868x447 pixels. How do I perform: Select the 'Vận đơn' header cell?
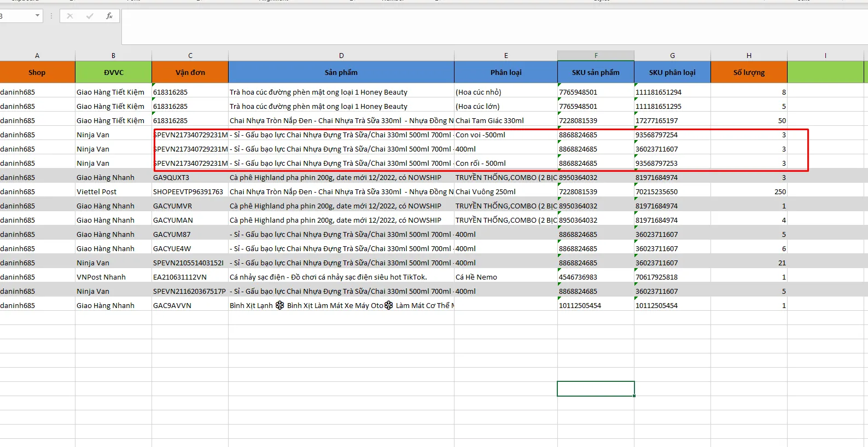tap(190, 72)
